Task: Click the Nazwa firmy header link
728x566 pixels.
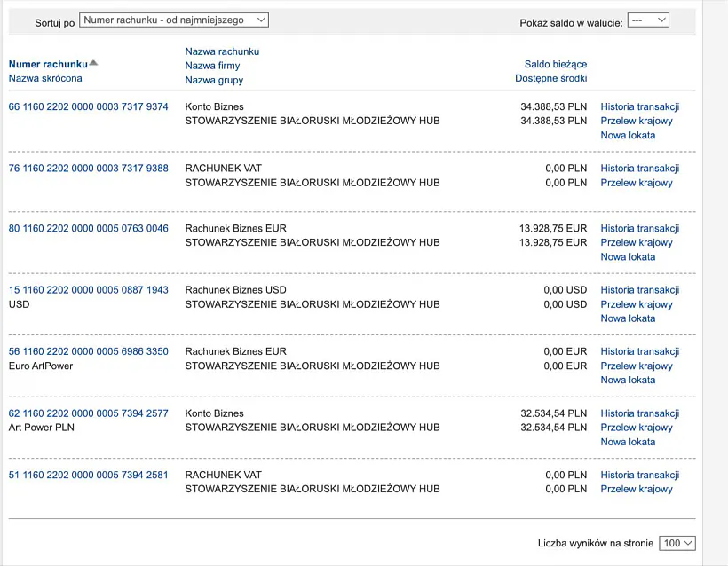Action: coord(212,66)
